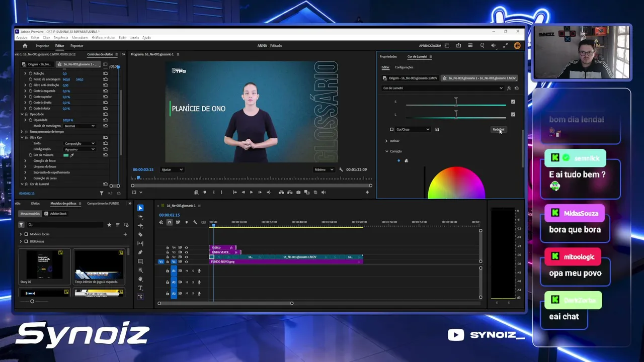This screenshot has width=644, height=362.
Task: Open the Ajustar zoom level dropdown
Action: pyautogui.click(x=172, y=169)
